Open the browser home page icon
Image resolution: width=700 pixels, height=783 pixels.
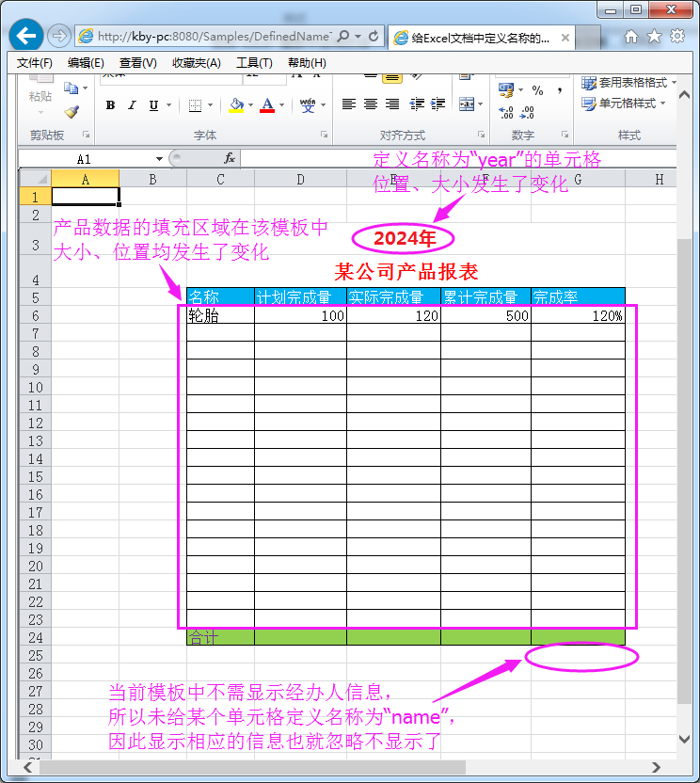coord(631,36)
